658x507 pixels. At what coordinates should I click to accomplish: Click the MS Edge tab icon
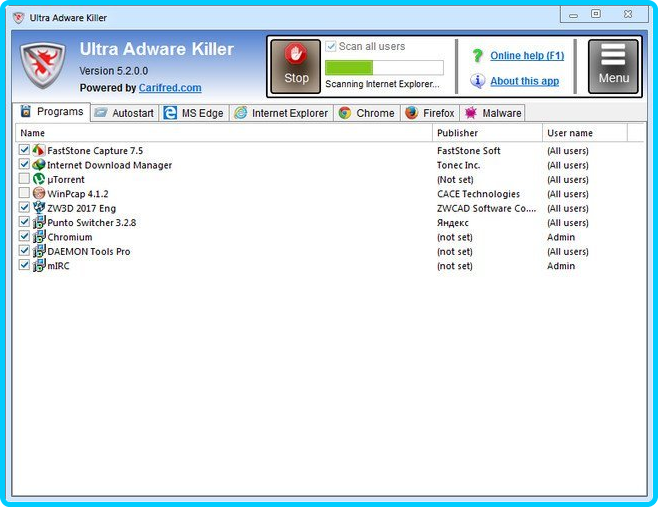[x=170, y=112]
